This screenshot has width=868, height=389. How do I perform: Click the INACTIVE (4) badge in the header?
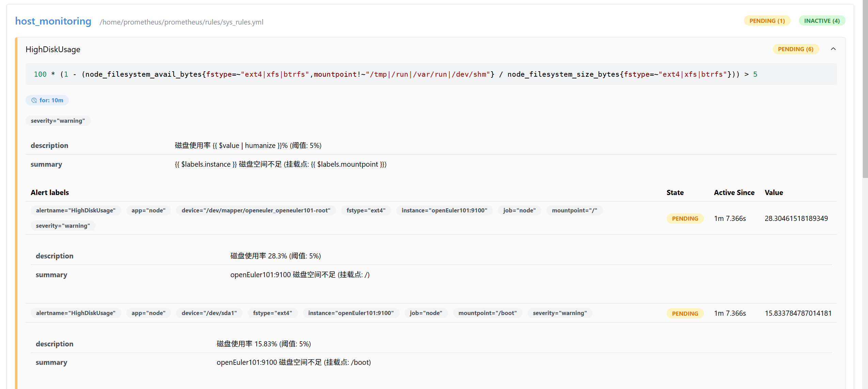click(x=822, y=20)
